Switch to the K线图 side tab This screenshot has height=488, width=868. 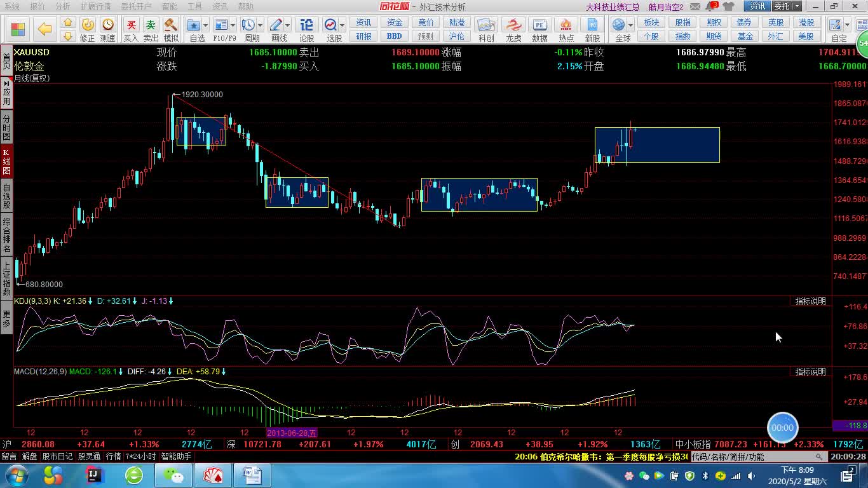click(x=6, y=161)
